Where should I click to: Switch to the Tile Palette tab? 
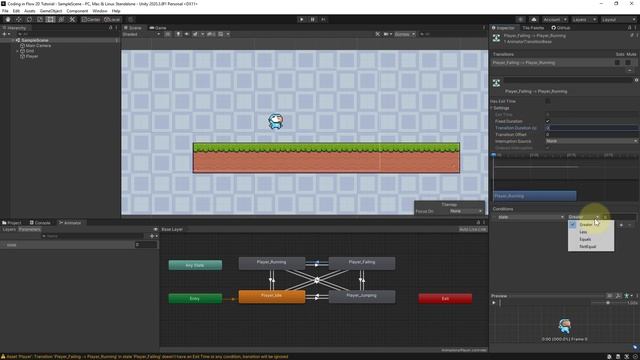533,28
